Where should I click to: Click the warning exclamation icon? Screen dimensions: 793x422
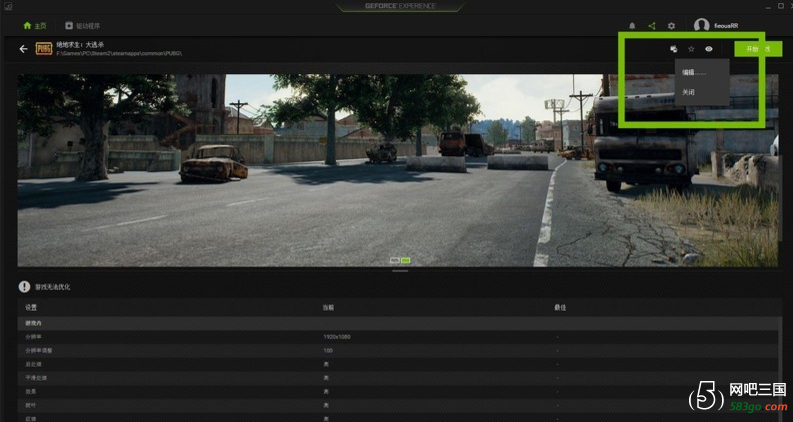click(x=24, y=287)
